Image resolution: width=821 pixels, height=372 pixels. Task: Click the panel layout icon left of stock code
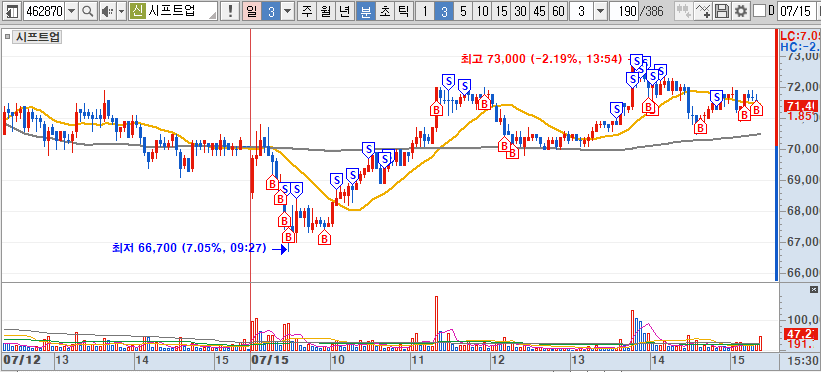coord(12,10)
